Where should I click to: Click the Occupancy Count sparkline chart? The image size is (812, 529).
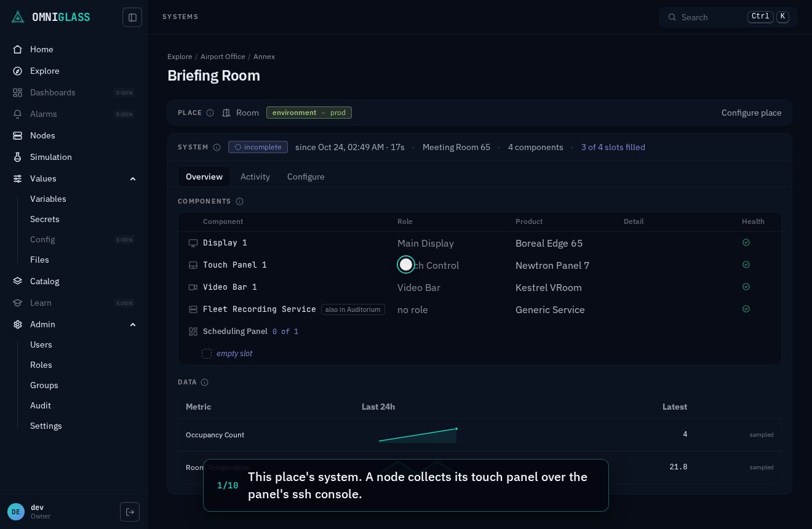click(x=418, y=435)
